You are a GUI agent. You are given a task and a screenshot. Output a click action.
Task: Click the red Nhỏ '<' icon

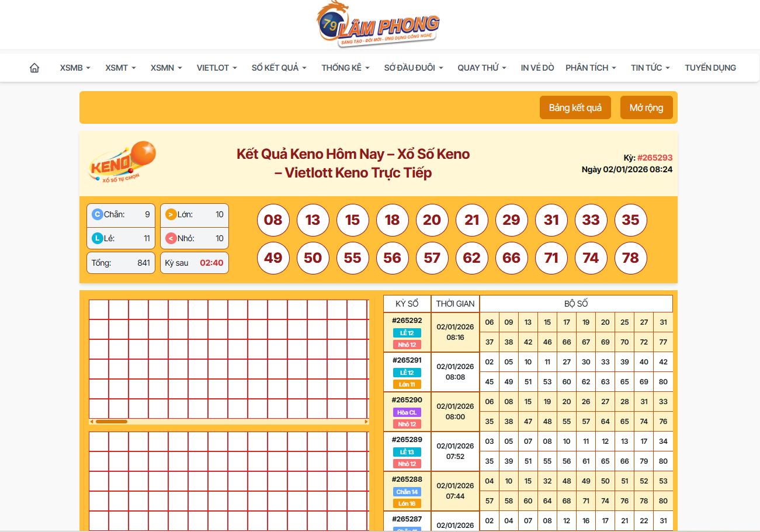171,238
